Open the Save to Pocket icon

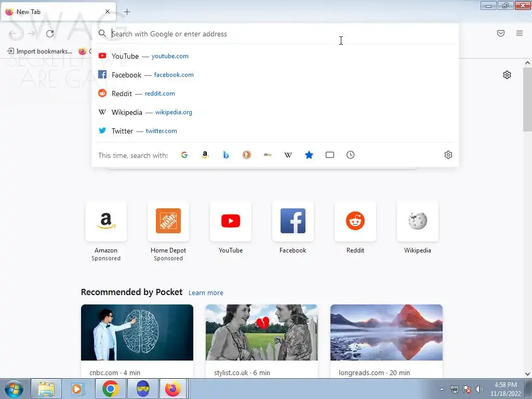(501, 33)
